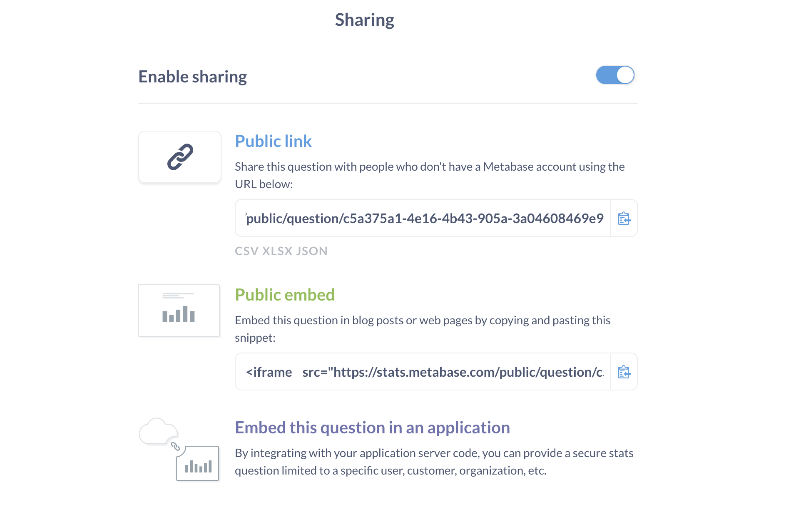
Task: Open Embed this question in an application
Action: (372, 428)
